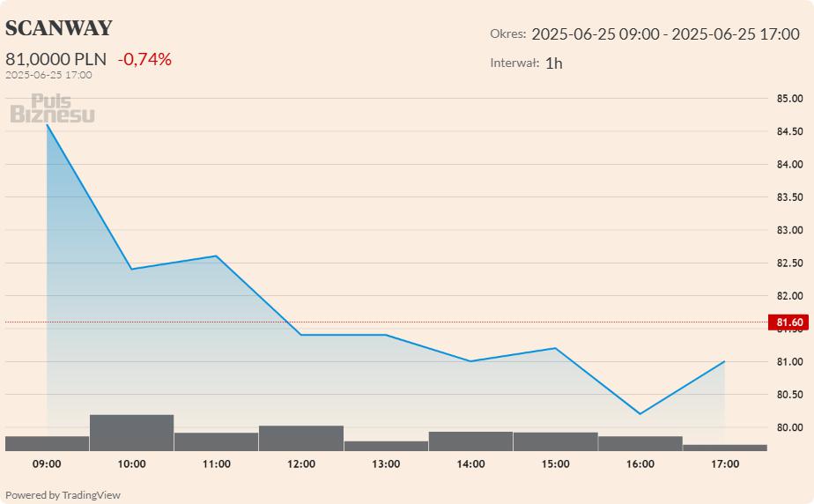Click the 85.00 price axis label

[789, 98]
